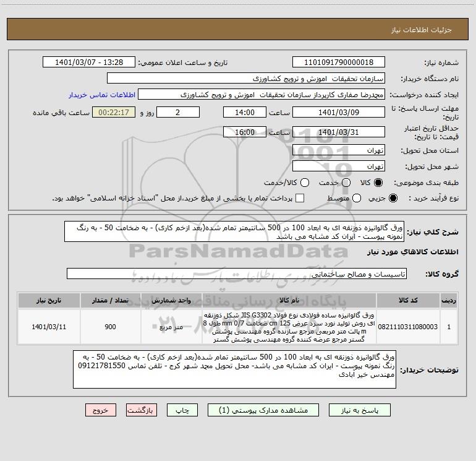Viewport: 476px width, 461px height.
Task: Click the شماره نیاز field 1101091790000018
Action: (339, 62)
